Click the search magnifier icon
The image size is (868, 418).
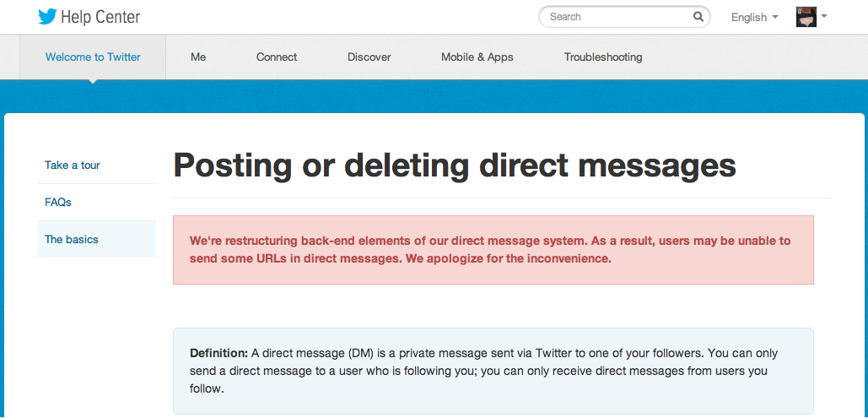click(x=698, y=17)
